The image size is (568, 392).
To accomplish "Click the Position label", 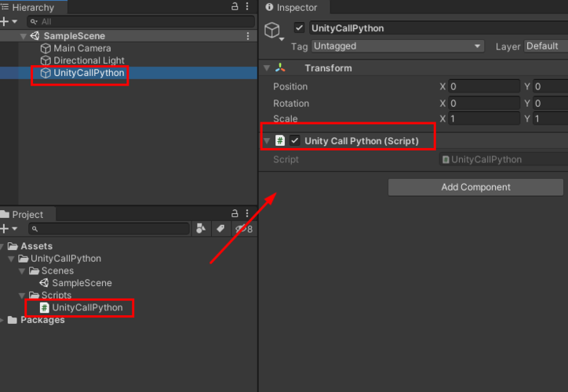I will click(x=290, y=86).
